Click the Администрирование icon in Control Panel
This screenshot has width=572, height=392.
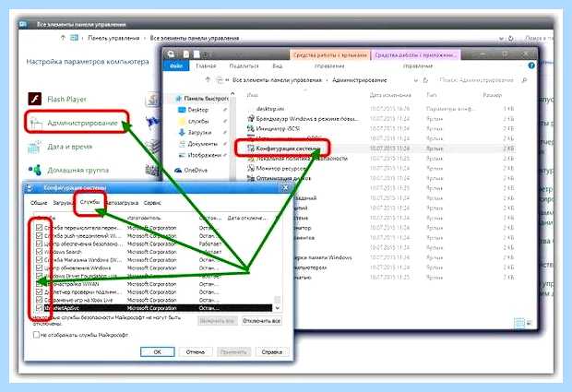click(36, 123)
